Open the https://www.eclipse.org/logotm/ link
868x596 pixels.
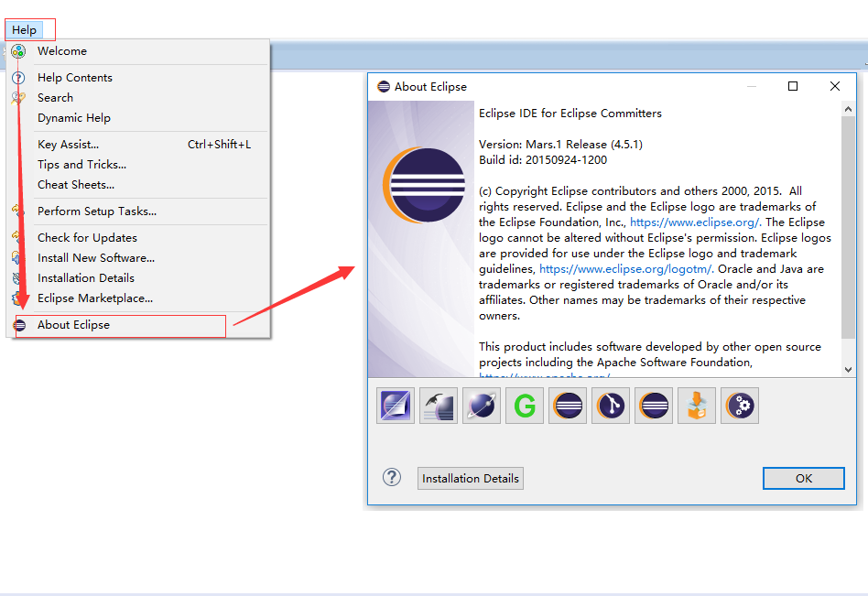pos(626,269)
